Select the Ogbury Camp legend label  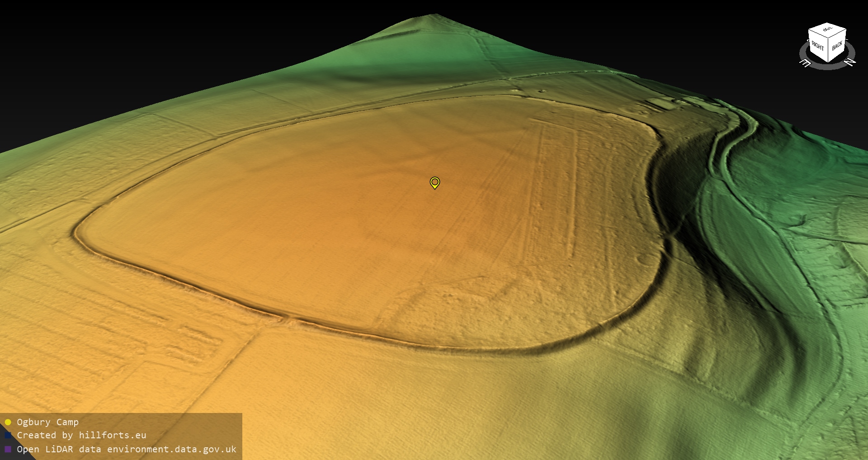(47, 422)
